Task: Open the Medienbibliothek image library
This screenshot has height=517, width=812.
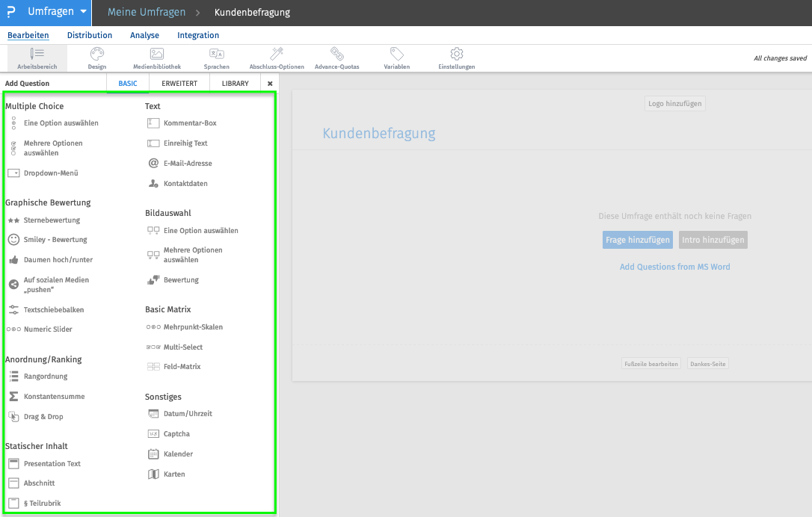Action: coord(156,58)
